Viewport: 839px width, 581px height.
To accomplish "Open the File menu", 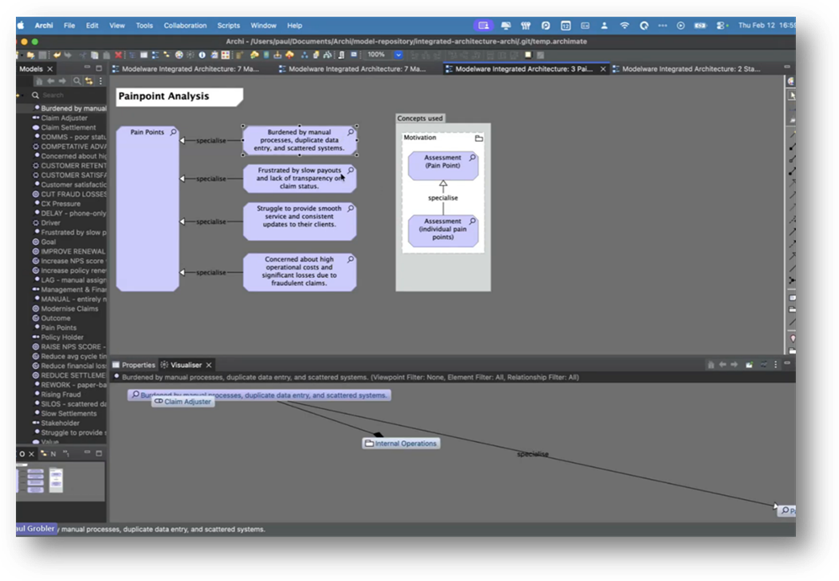I will point(69,25).
